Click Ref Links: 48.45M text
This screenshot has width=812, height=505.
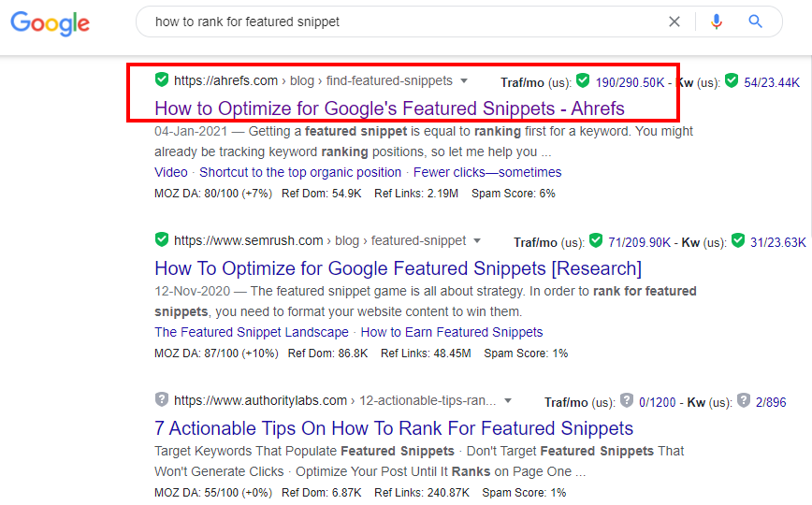pos(426,353)
